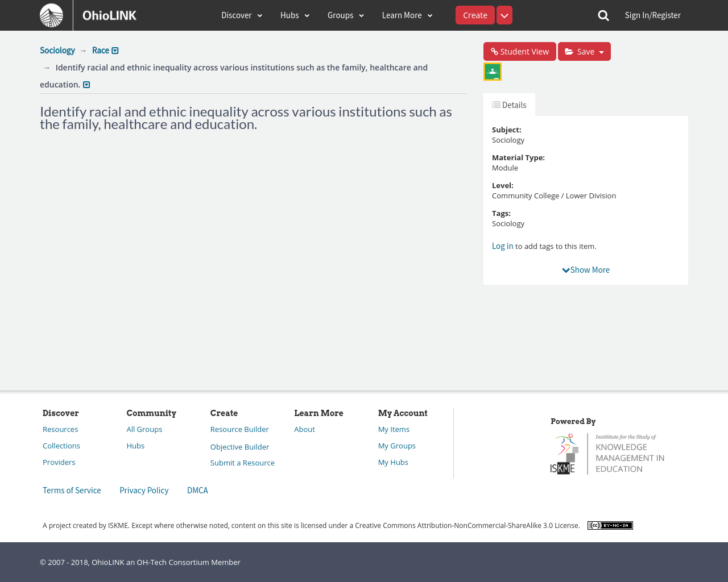
Task: Open the Save folder dropdown
Action: [584, 52]
